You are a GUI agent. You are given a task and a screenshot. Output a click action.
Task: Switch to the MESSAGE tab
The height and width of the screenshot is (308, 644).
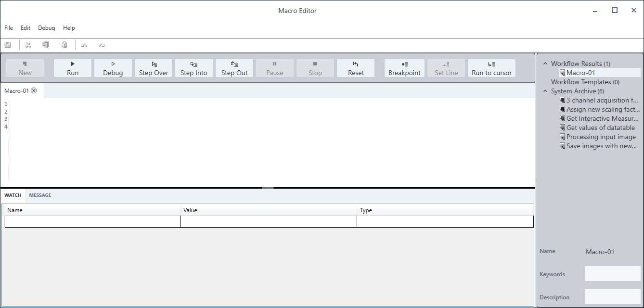pyautogui.click(x=40, y=195)
